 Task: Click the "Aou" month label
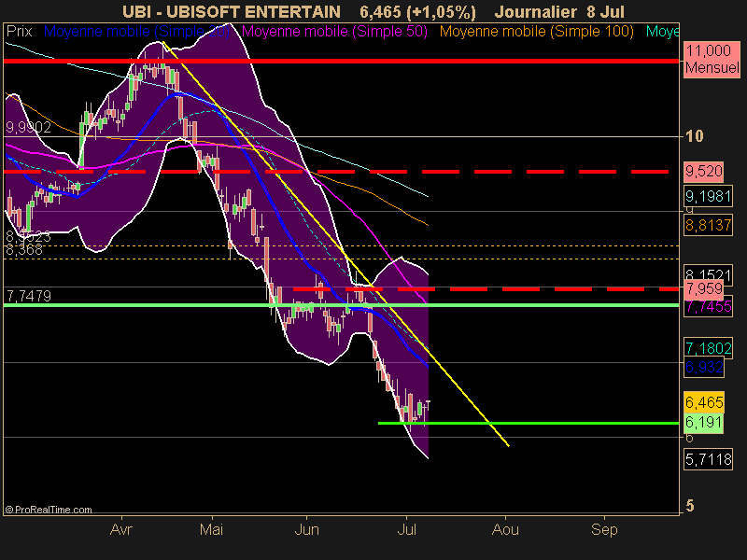505,529
